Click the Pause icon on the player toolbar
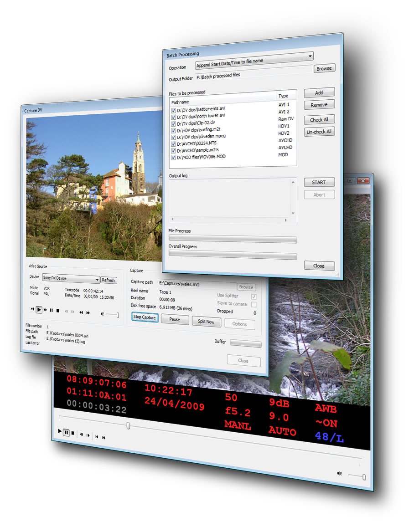Image resolution: width=414 pixels, height=532 pixels. 67,433
